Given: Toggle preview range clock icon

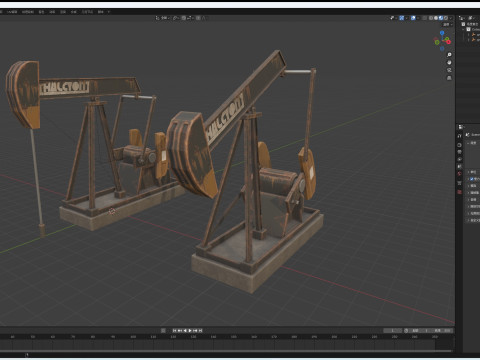Looking at the screenshot, I should click(406, 330).
